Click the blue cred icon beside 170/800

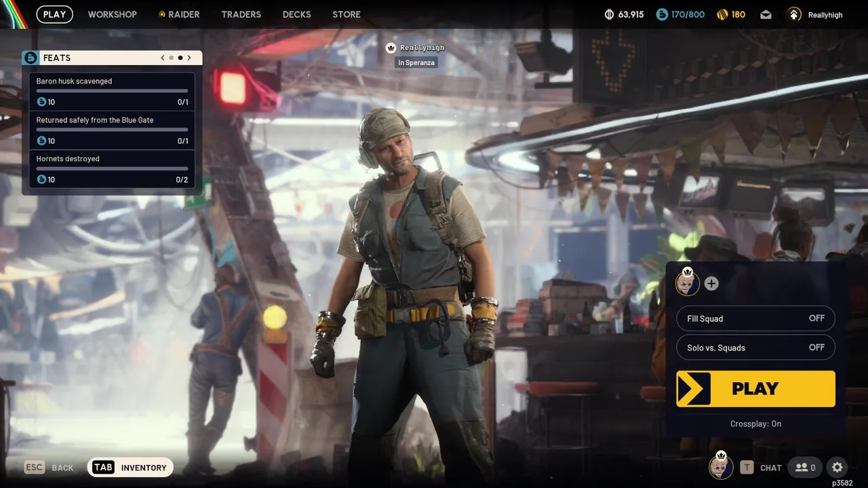[x=662, y=14]
